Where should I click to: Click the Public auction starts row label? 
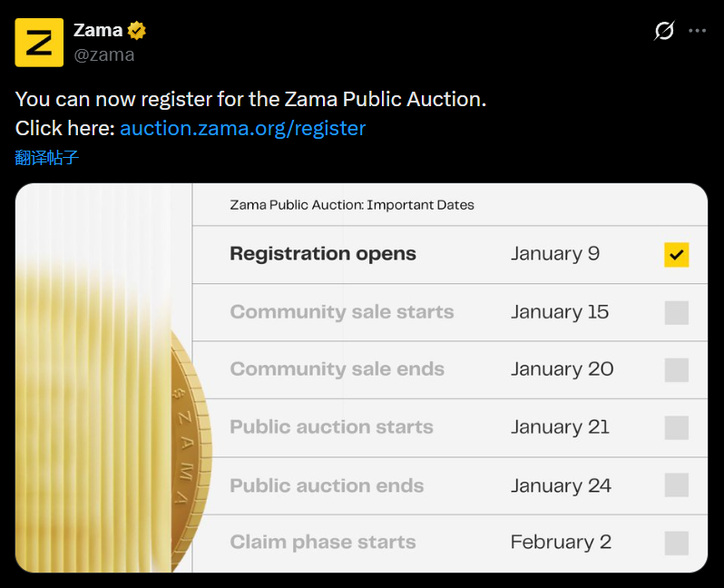331,427
